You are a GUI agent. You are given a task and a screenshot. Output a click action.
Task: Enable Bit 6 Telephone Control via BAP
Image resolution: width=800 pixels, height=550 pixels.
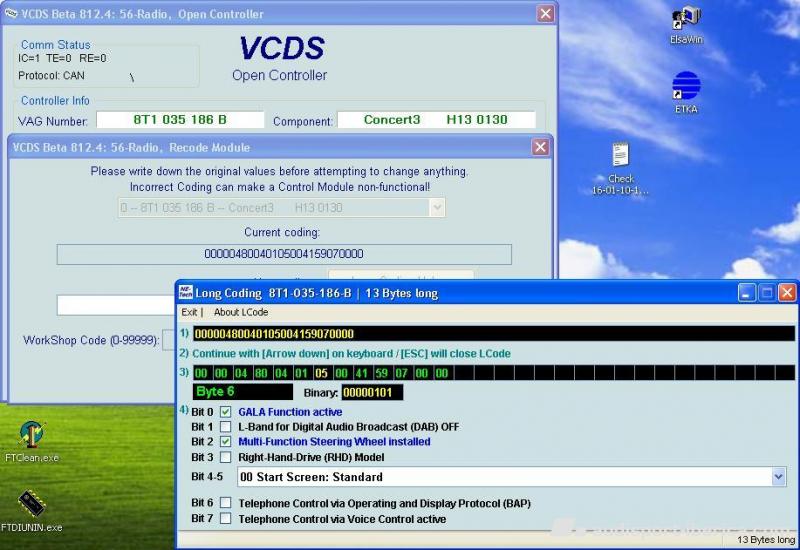[226, 503]
